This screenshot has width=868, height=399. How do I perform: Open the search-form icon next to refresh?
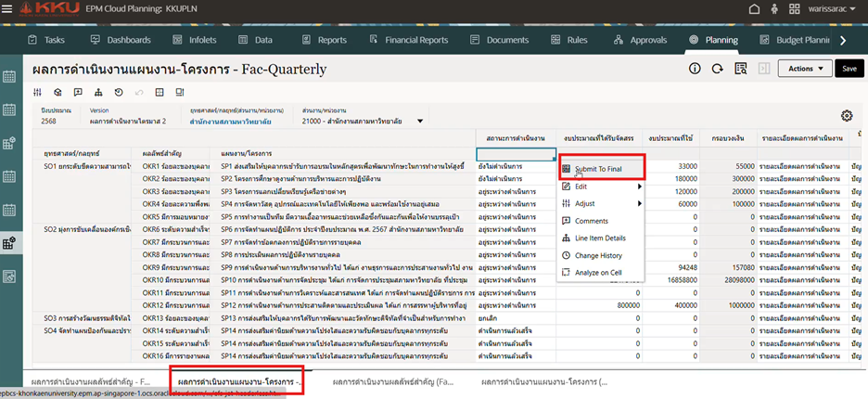coord(740,69)
